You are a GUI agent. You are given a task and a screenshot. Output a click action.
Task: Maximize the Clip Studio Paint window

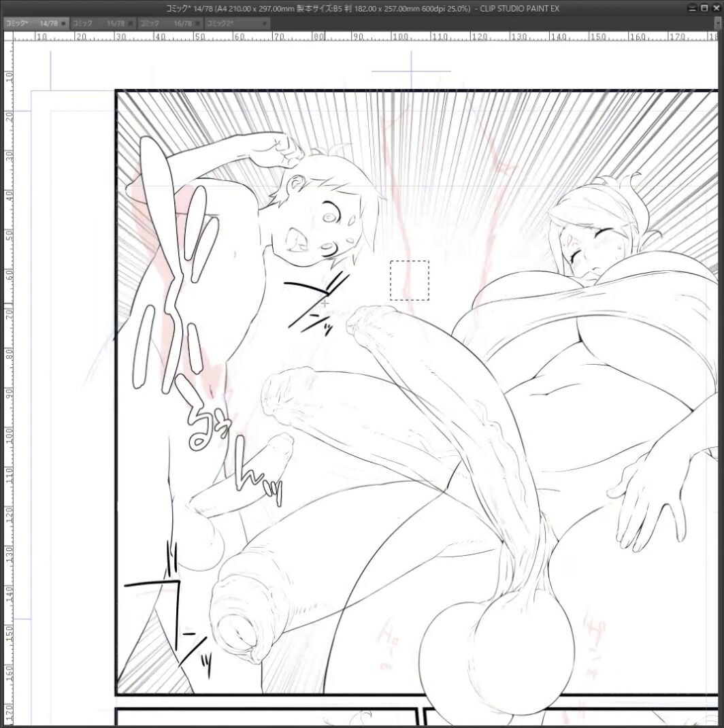[x=704, y=8]
